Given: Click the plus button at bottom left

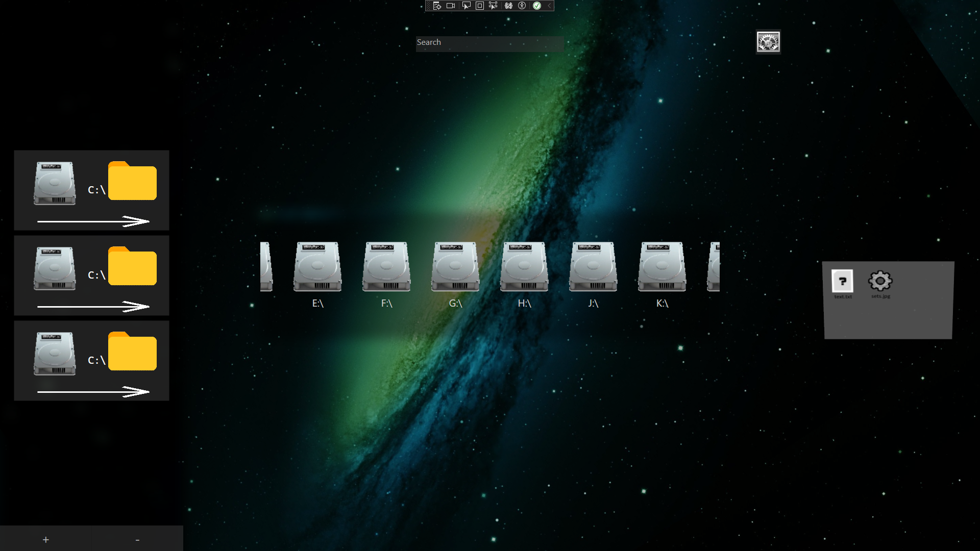Looking at the screenshot, I should pos(45,539).
